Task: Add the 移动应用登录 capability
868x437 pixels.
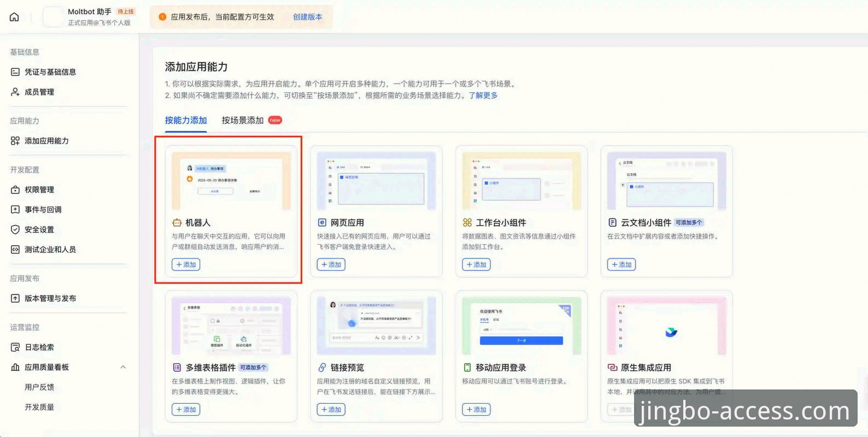Action: (x=476, y=410)
